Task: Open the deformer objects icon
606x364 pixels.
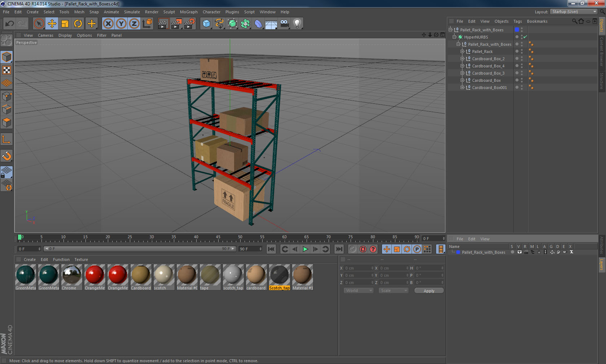Action: click(258, 24)
